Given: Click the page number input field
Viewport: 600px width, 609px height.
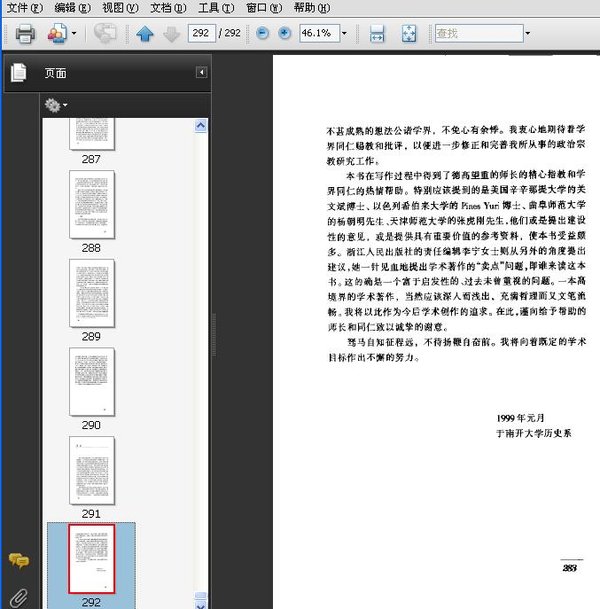Looking at the screenshot, I should 201,33.
